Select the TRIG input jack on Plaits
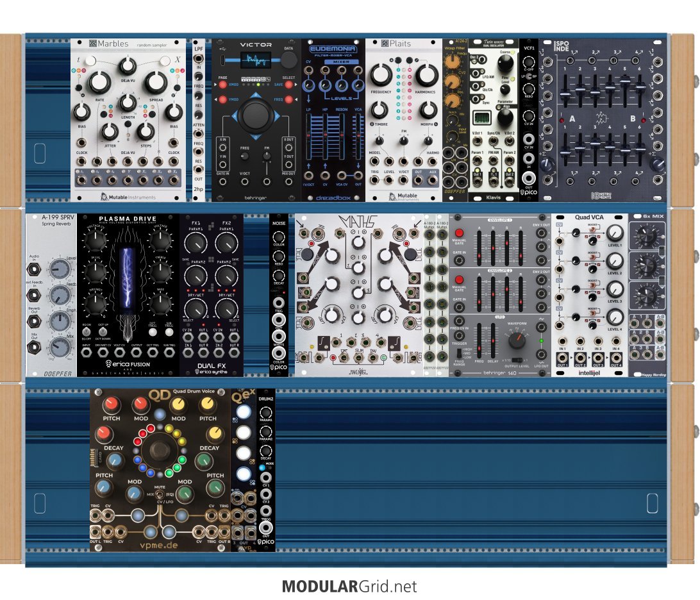This screenshot has width=700, height=600. tap(374, 180)
